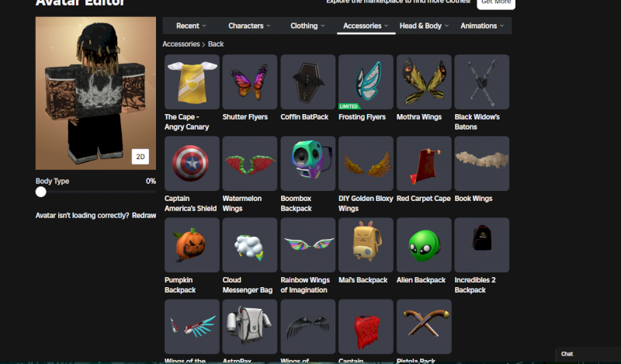The height and width of the screenshot is (364, 621).
Task: Open the Recent dropdown tab
Action: 191,26
